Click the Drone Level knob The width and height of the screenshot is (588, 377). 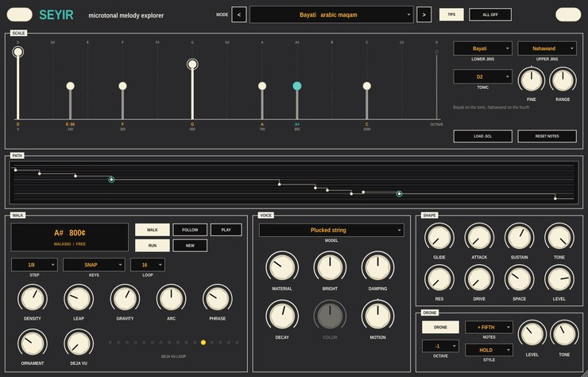click(x=532, y=334)
